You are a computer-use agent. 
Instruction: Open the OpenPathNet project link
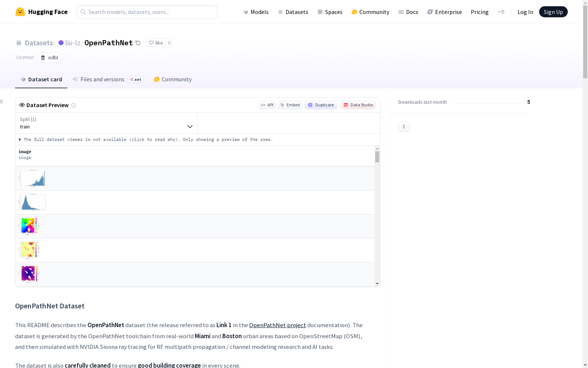[x=277, y=325]
